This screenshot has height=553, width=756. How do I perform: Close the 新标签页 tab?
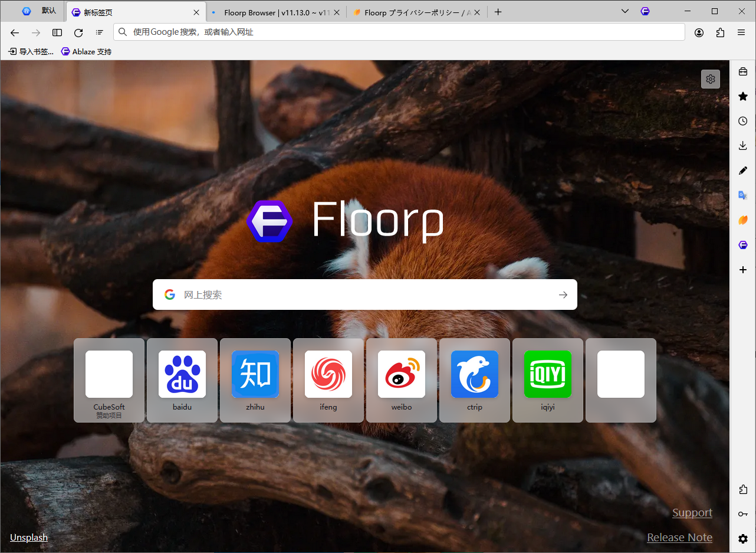196,12
